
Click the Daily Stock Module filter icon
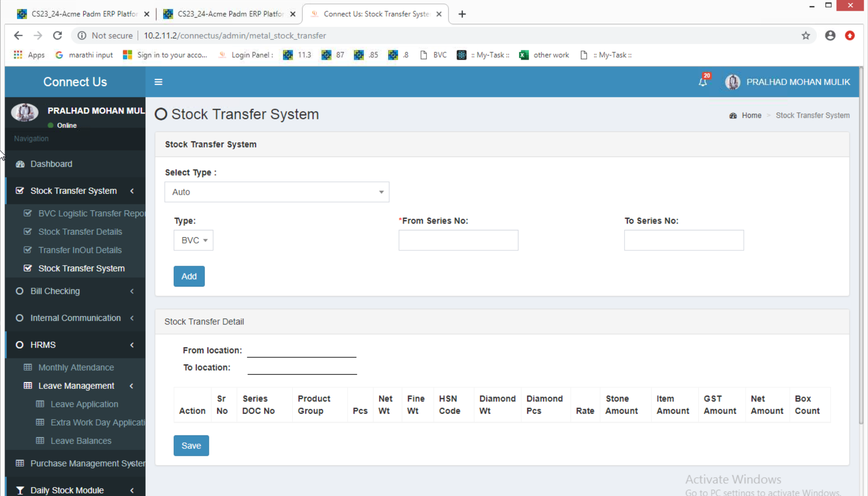[20, 490]
